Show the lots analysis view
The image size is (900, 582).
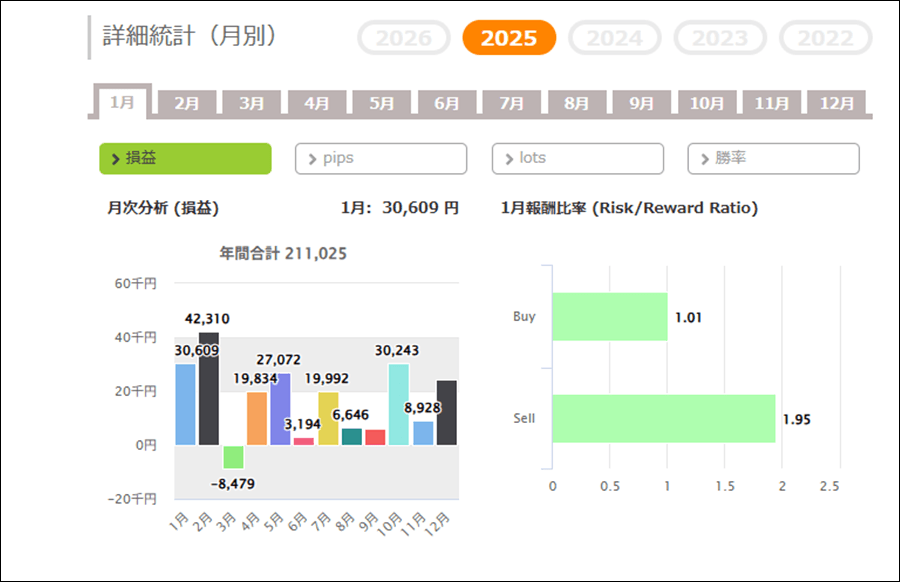point(578,158)
